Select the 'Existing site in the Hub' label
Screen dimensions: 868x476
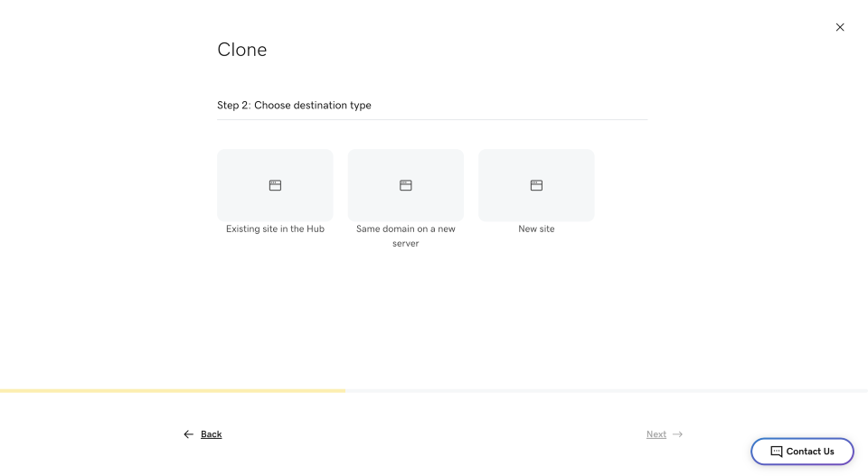pos(275,229)
